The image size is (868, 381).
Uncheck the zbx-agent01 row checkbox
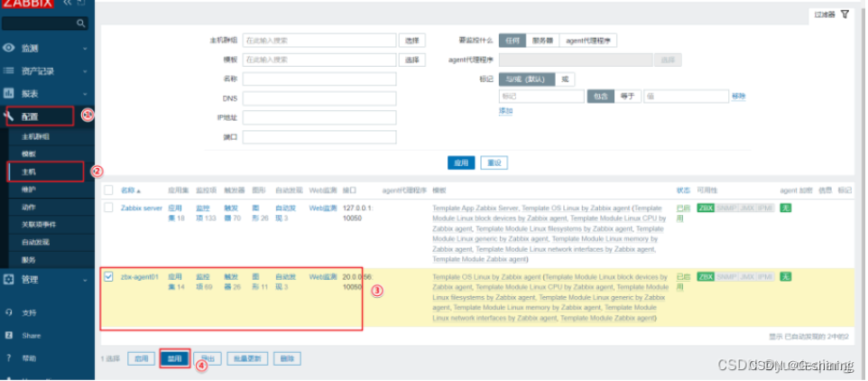pos(108,276)
